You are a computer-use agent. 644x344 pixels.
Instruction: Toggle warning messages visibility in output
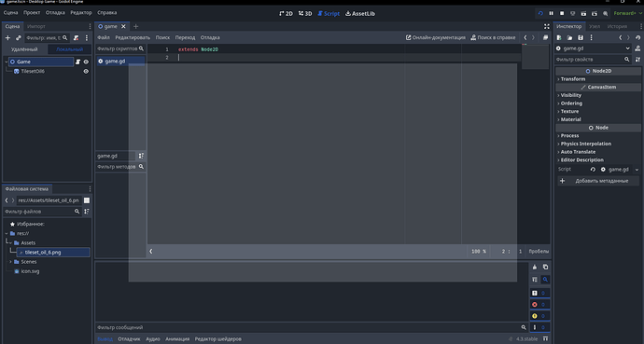(539, 316)
